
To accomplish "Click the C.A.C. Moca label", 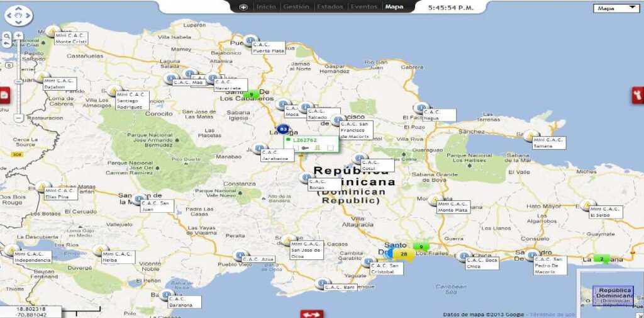I will point(295,111).
